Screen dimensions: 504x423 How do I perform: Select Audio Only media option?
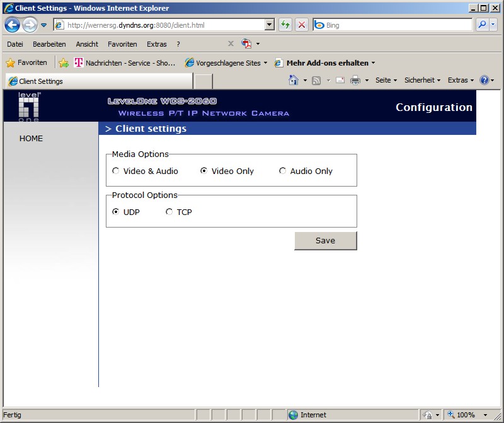click(x=282, y=171)
